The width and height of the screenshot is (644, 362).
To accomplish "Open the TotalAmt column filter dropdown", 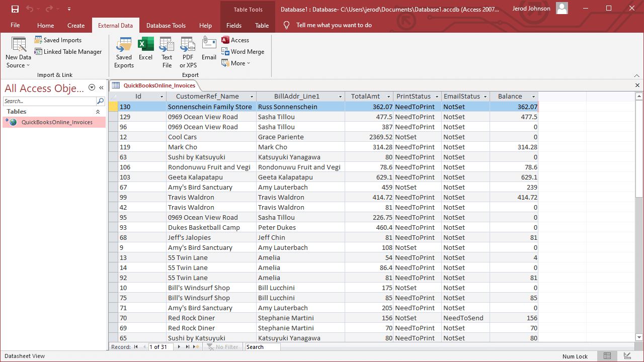I will pyautogui.click(x=389, y=97).
